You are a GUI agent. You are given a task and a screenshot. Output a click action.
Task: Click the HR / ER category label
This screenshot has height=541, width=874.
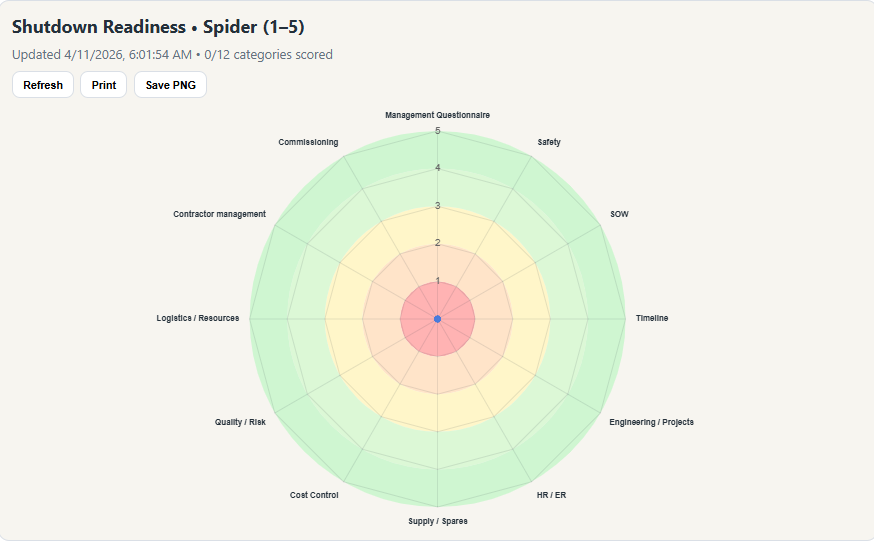click(x=551, y=495)
